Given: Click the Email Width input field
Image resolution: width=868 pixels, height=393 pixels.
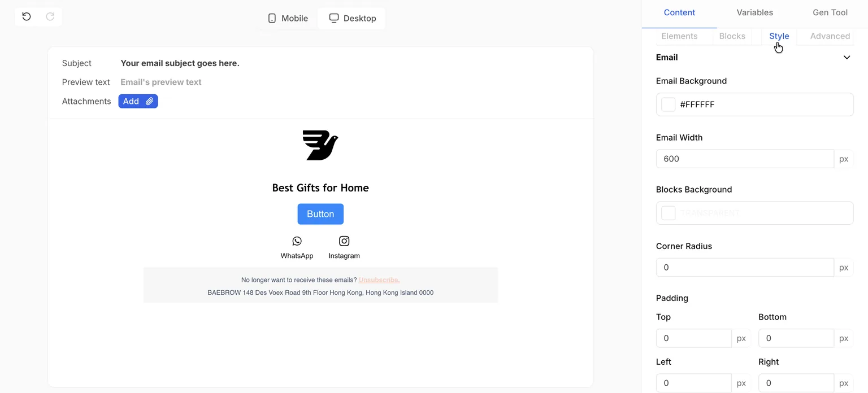Looking at the screenshot, I should click(x=745, y=159).
